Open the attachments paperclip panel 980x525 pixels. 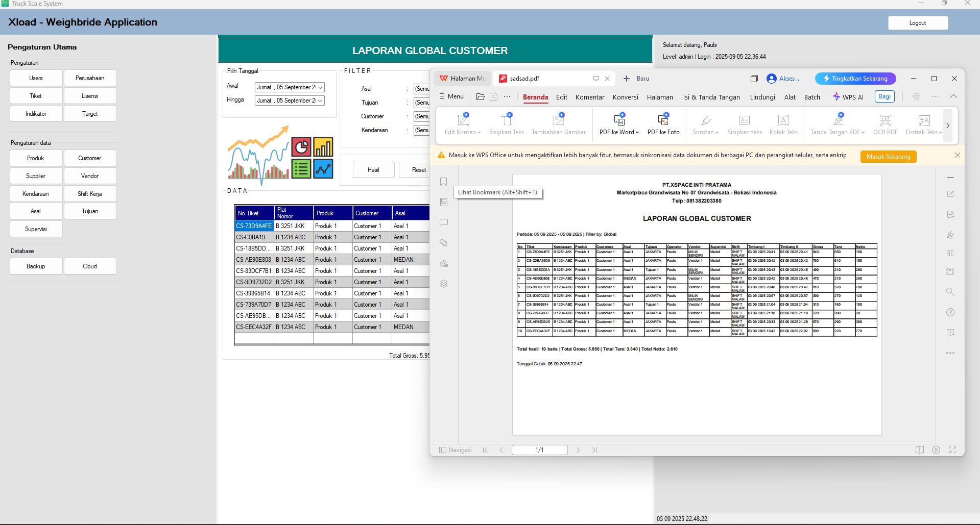click(443, 243)
